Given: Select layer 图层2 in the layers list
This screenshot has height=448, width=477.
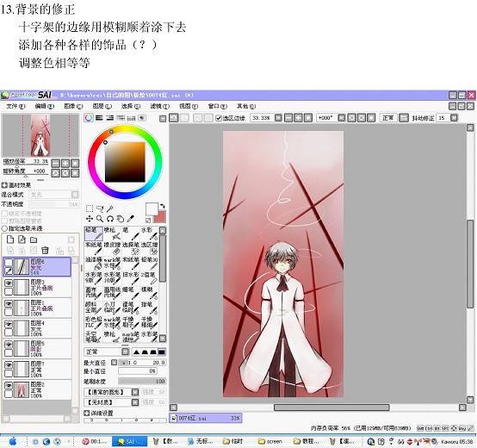Looking at the screenshot, I should click(x=38, y=389).
